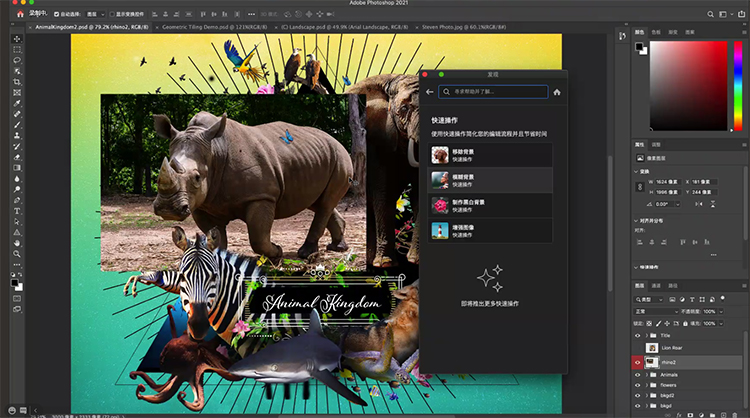Expand the bkgd2 layer group

point(647,396)
